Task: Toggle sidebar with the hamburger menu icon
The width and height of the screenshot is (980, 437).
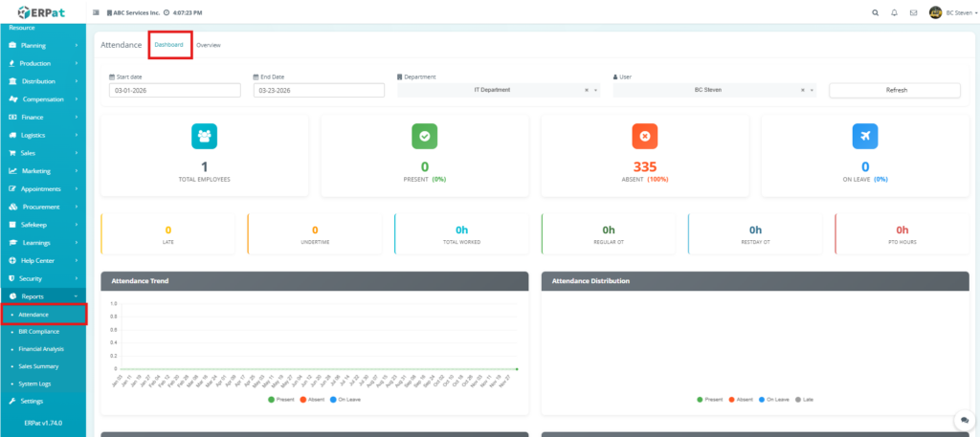Action: 97,12
